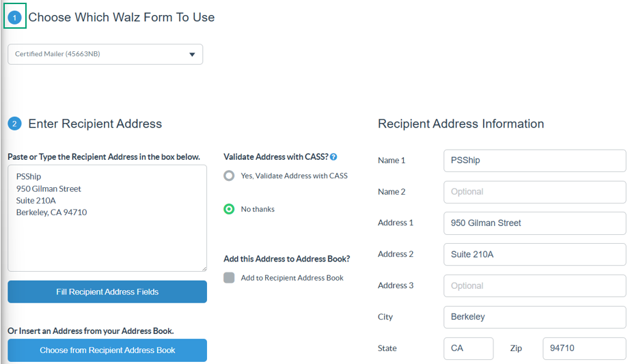
Task: Click Choose from Recipient Address Book button
Action: [x=107, y=350]
